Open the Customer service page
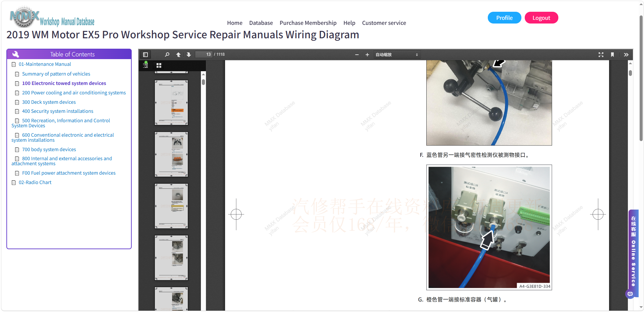 (x=384, y=23)
